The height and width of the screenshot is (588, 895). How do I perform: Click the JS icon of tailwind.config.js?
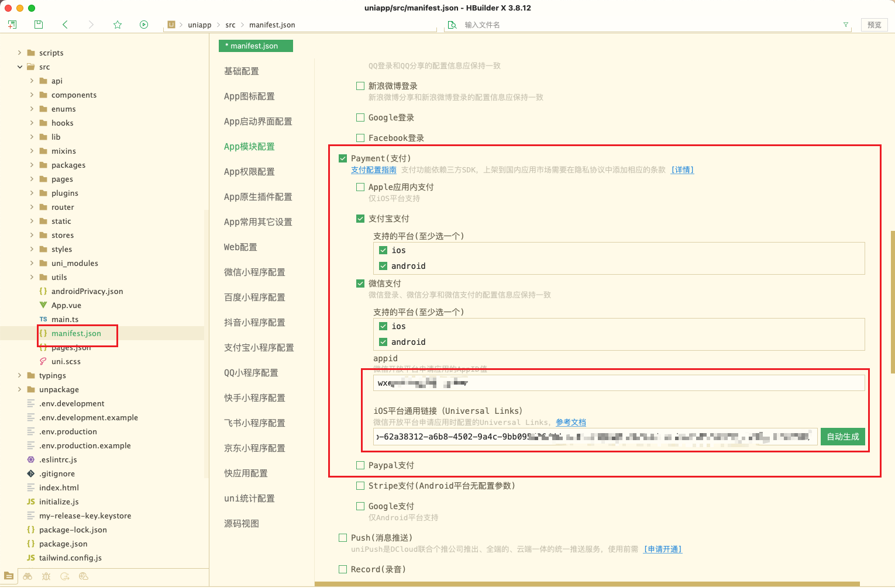(31, 558)
